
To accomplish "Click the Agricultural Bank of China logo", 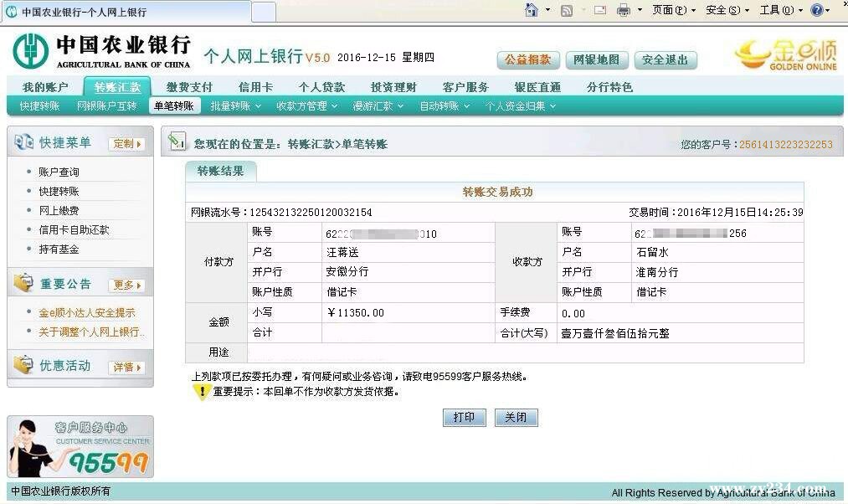I will tap(101, 51).
